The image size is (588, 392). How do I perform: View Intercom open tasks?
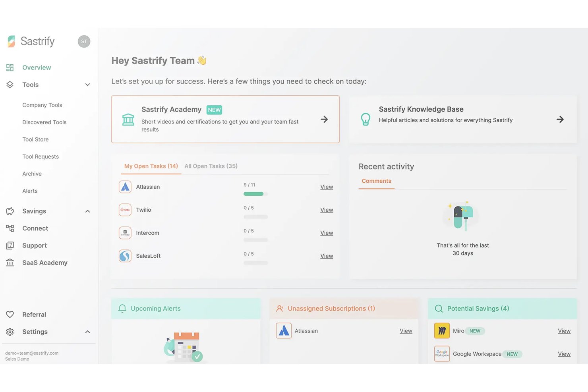(327, 233)
